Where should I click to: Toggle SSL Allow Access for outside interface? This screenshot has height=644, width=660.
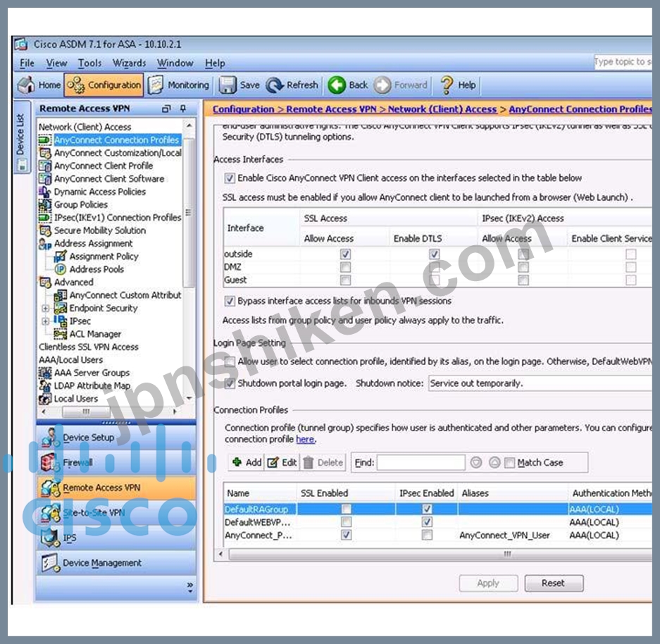click(x=345, y=254)
